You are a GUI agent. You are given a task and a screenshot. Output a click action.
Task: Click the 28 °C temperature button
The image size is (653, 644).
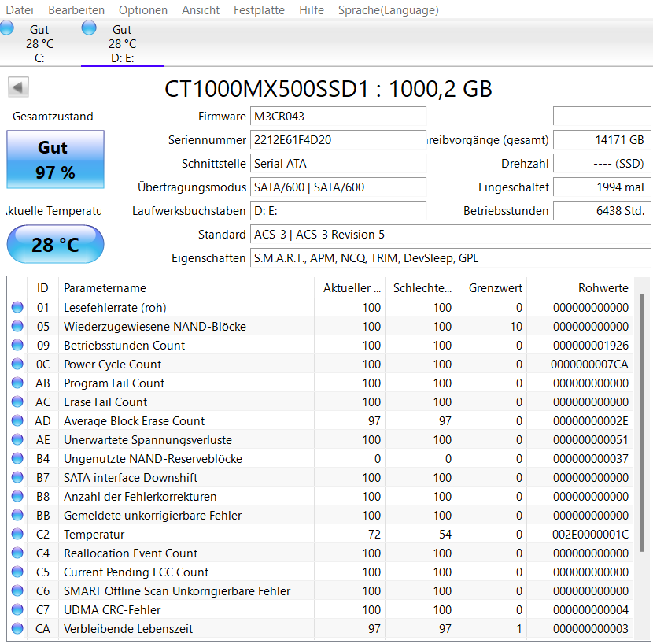55,244
